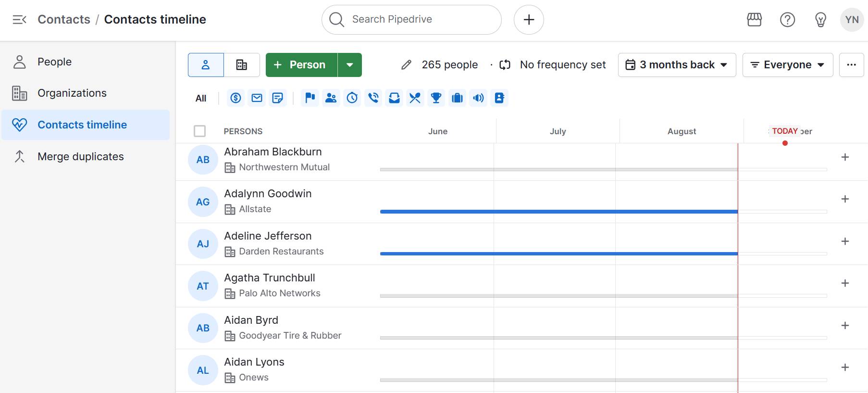
Task: Add activity for Agatha Trunchbull plus
Action: [x=845, y=283]
